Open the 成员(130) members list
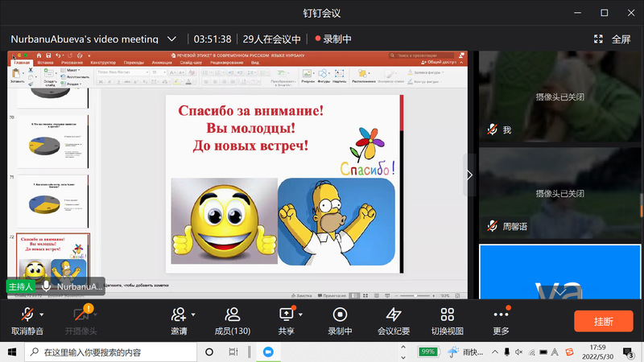The image size is (644, 362). [x=233, y=321]
